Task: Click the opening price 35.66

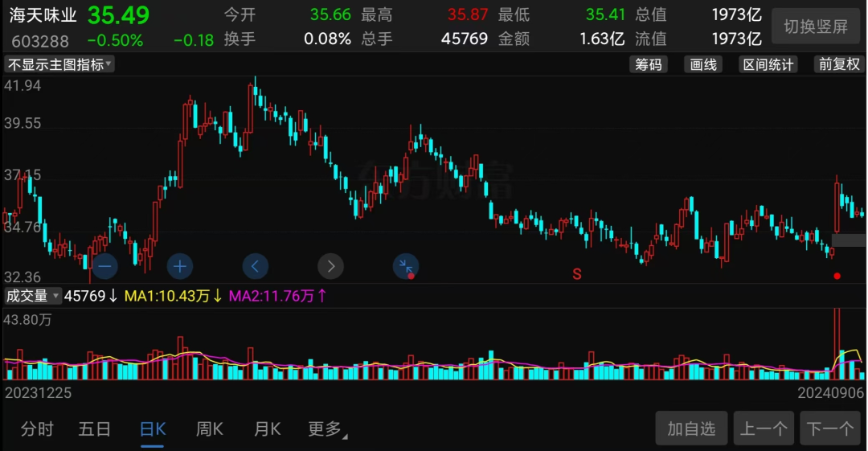Action: point(330,14)
